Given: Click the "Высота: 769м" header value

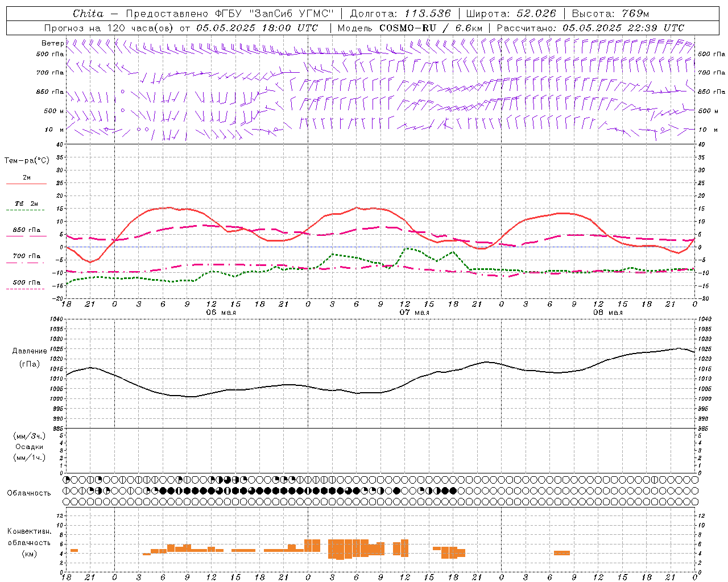Looking at the screenshot, I should click(x=610, y=14).
